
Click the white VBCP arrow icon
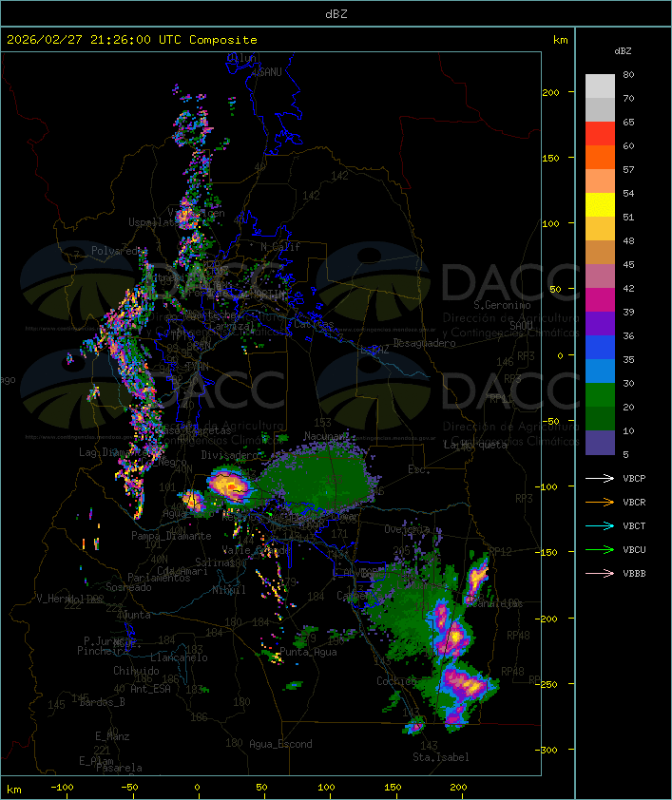(x=600, y=478)
